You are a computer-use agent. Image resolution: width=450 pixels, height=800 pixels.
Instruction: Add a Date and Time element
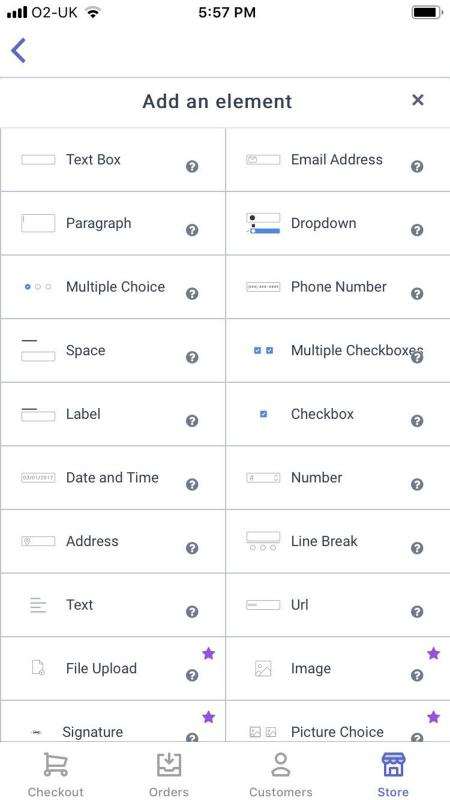tap(113, 478)
